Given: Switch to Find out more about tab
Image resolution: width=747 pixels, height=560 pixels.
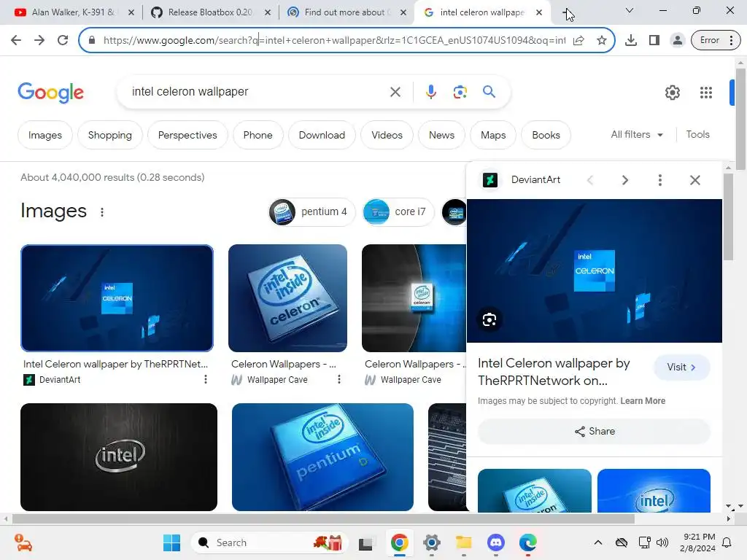Looking at the screenshot, I should click(346, 12).
